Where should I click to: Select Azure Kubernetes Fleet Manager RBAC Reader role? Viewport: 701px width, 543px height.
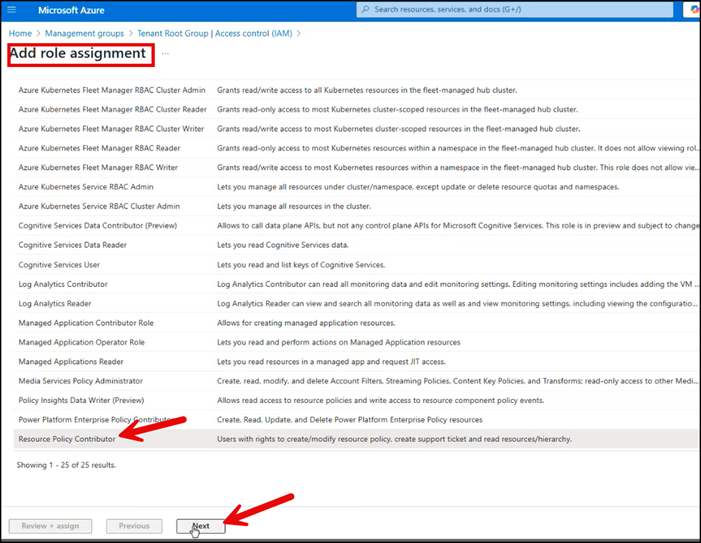(99, 148)
